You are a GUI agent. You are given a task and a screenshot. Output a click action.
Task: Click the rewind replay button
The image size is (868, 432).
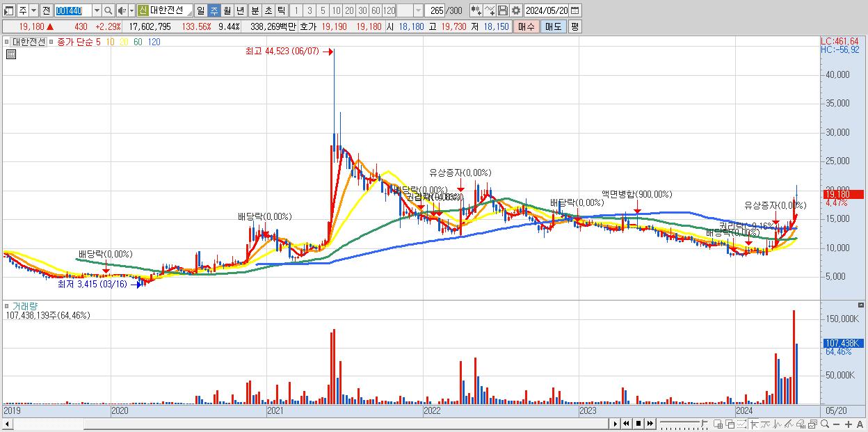[x=626, y=424]
